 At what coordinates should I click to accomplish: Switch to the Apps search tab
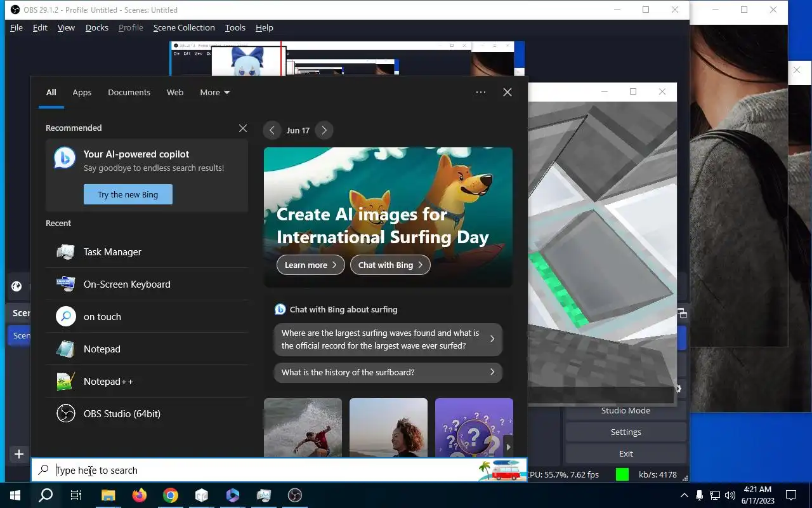tap(82, 92)
